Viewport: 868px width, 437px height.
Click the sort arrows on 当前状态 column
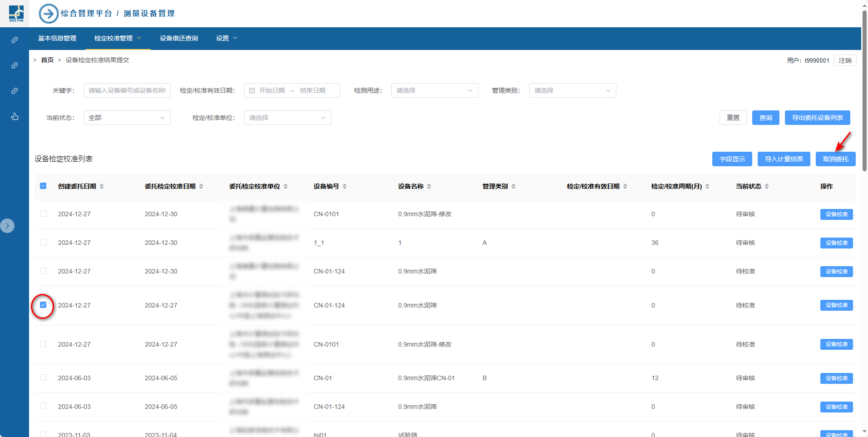pyautogui.click(x=767, y=186)
